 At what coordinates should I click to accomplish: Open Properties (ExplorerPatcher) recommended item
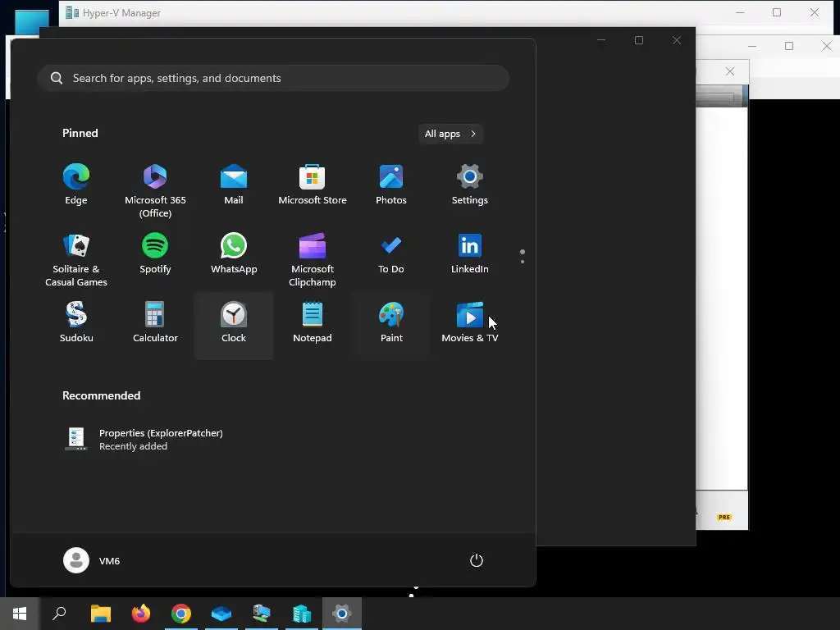click(144, 440)
